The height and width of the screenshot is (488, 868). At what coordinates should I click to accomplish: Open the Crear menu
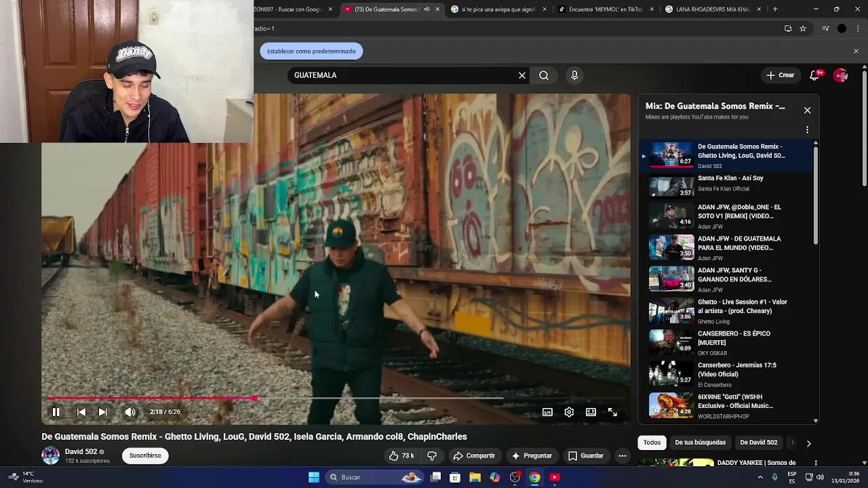[x=780, y=75]
